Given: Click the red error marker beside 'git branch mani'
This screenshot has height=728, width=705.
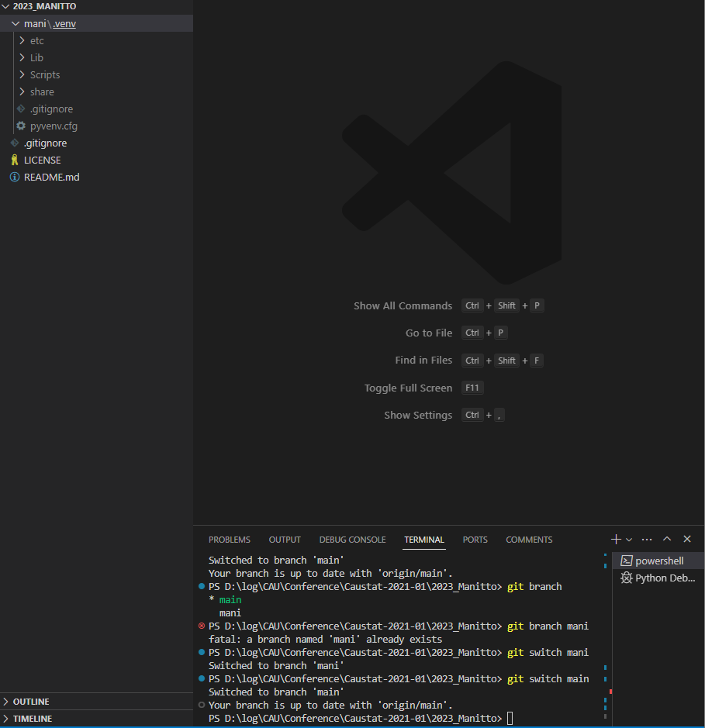Looking at the screenshot, I should (x=202, y=626).
